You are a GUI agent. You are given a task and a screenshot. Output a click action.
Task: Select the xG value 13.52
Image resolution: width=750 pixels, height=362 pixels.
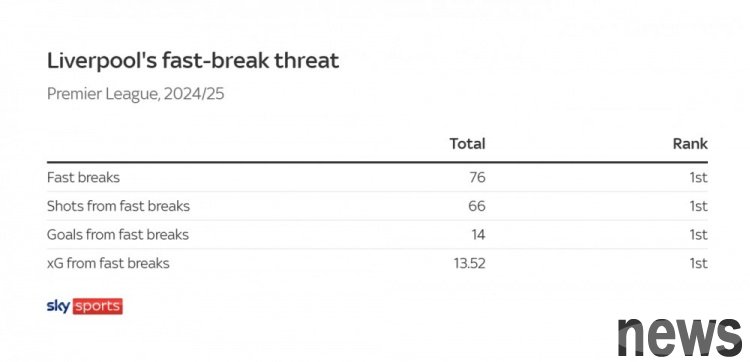coord(470,263)
